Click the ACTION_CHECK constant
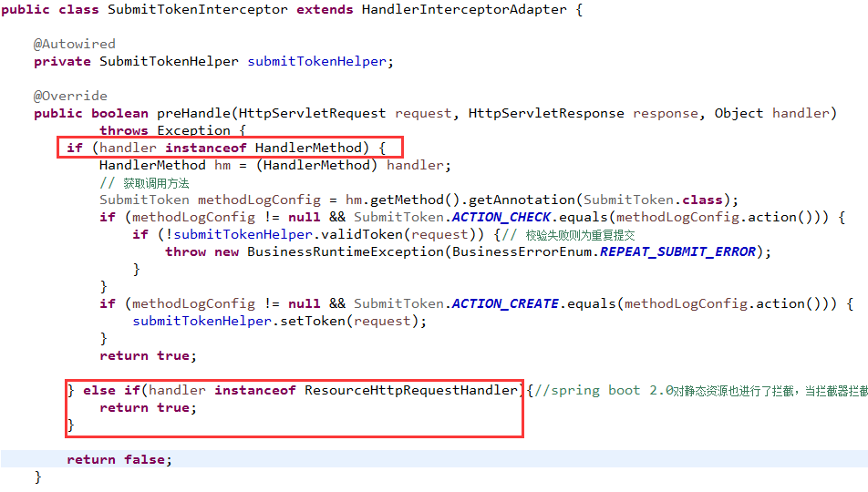This screenshot has height=492, width=868. click(x=501, y=217)
